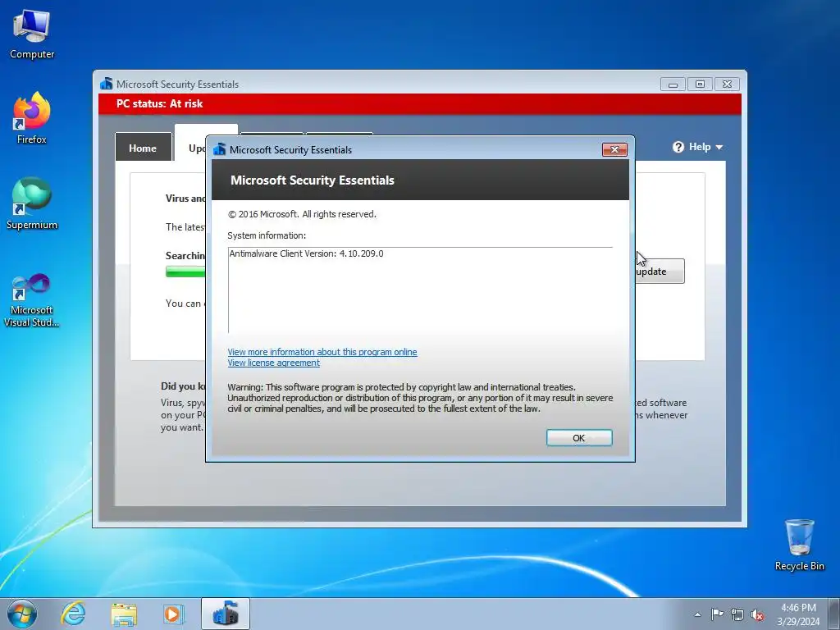840x630 pixels.
Task: Open Action Center flag icon
Action: tap(717, 614)
